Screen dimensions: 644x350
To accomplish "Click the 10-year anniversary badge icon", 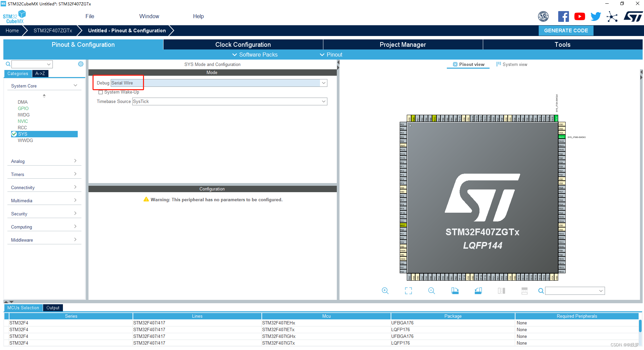I will (x=543, y=16).
